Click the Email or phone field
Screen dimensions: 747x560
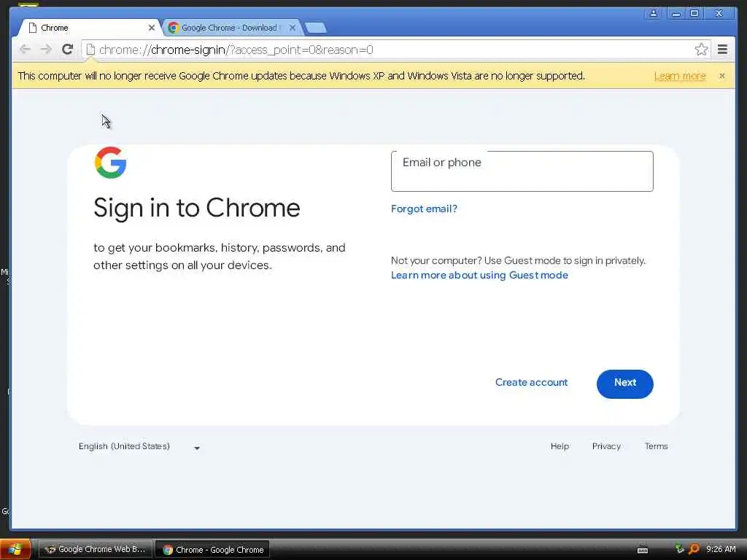[522, 171]
